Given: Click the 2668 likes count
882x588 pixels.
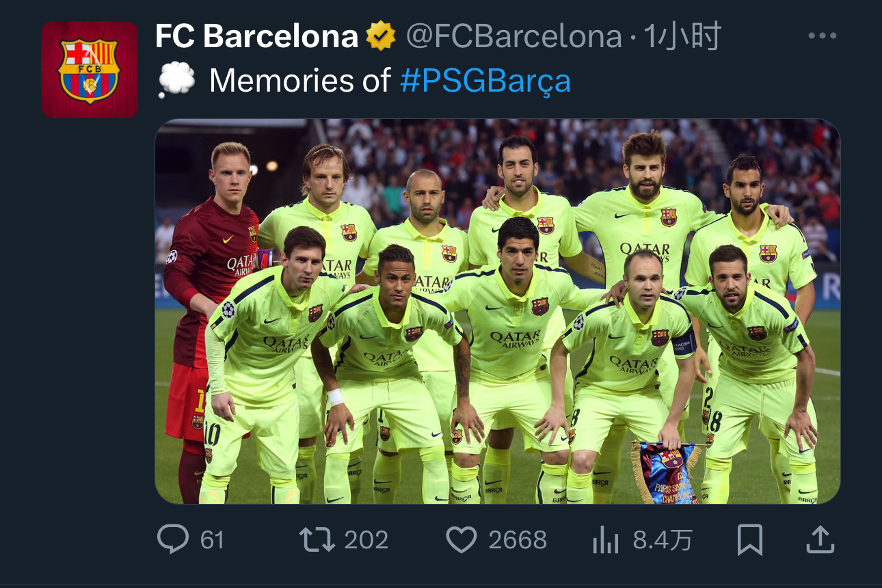Looking at the screenshot, I should pyautogui.click(x=518, y=540).
